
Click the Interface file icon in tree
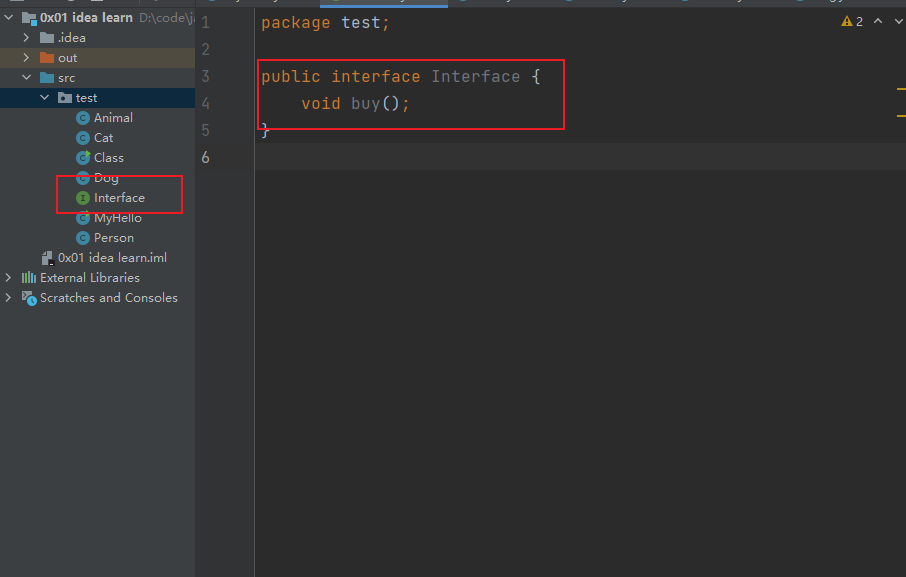83,198
